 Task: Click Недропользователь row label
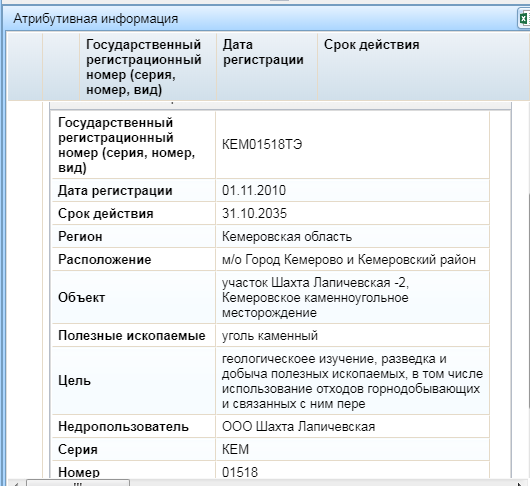coord(123,427)
